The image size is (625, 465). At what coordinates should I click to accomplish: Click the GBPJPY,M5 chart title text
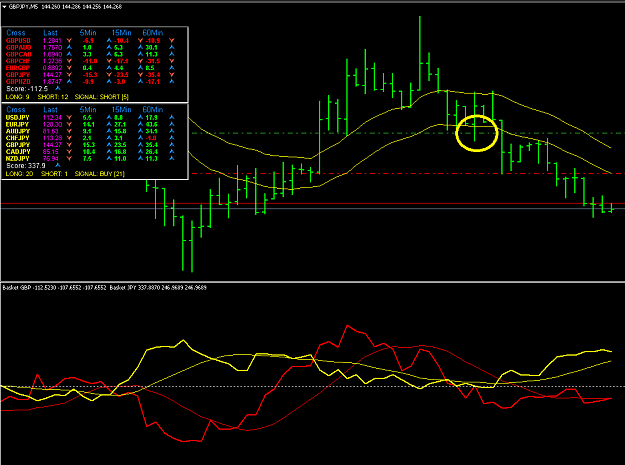click(23, 7)
